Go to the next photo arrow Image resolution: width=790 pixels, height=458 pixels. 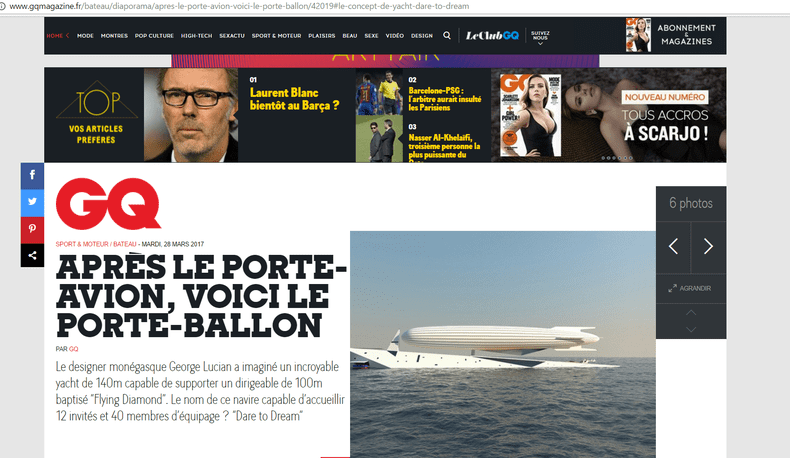[708, 246]
